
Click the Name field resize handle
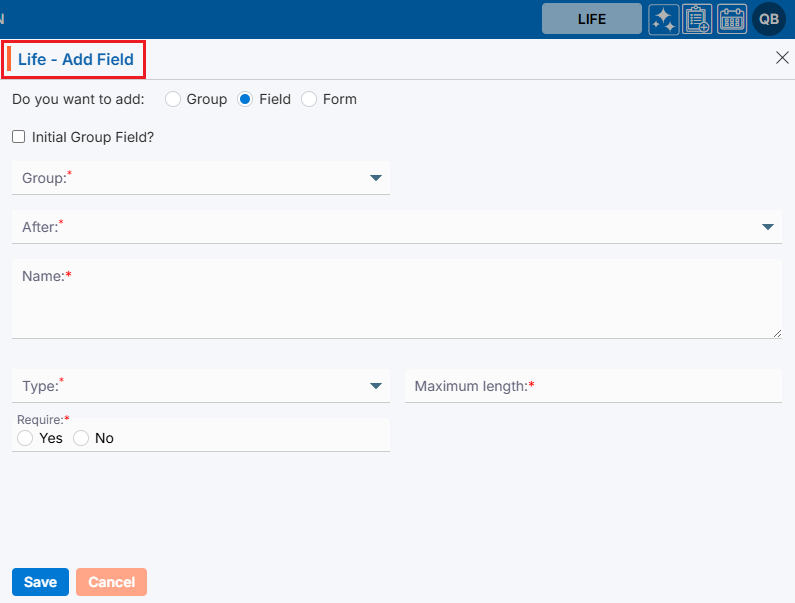[x=777, y=333]
